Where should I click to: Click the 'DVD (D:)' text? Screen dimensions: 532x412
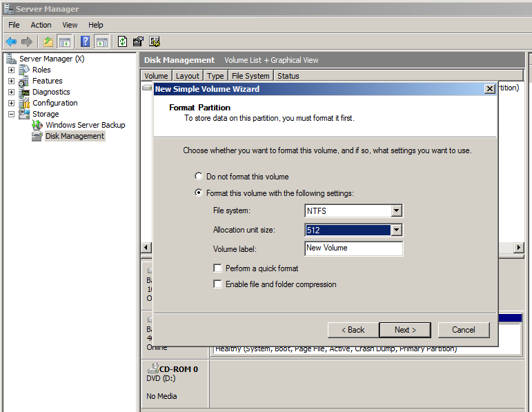(161, 378)
